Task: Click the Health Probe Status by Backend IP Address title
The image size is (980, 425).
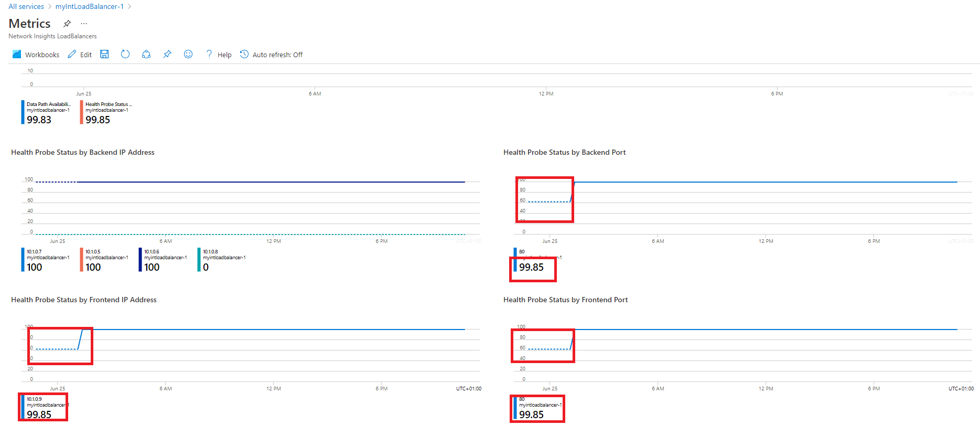Action: [83, 152]
